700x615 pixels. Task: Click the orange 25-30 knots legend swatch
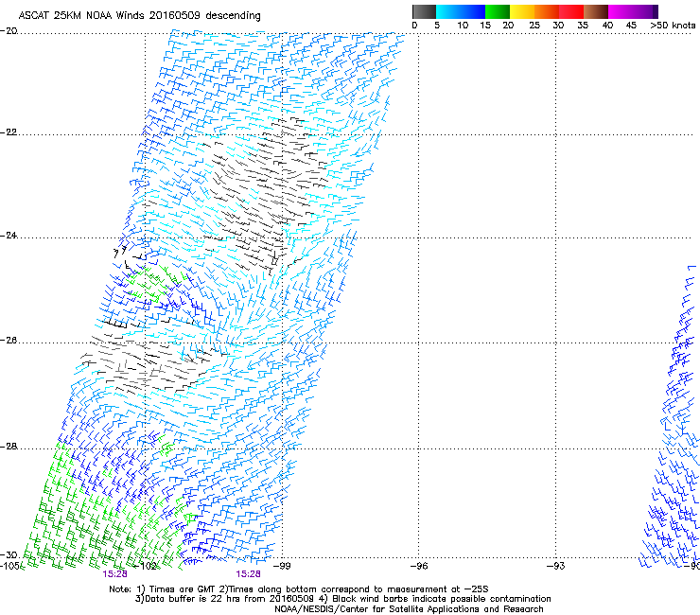click(x=547, y=11)
